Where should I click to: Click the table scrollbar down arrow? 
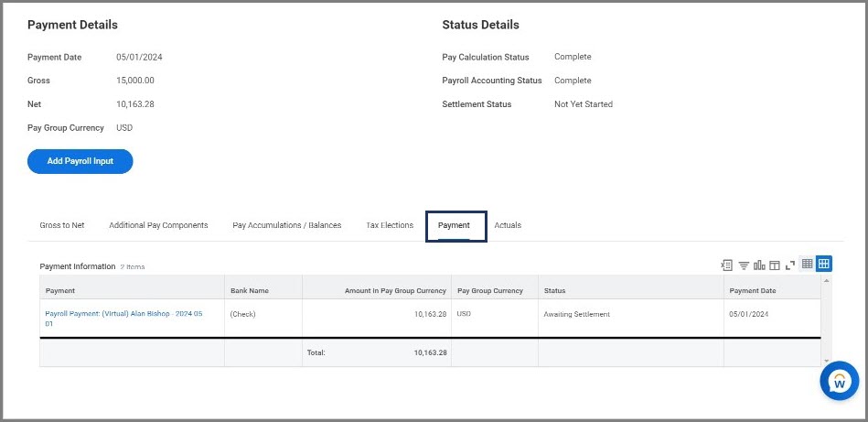pos(826,362)
